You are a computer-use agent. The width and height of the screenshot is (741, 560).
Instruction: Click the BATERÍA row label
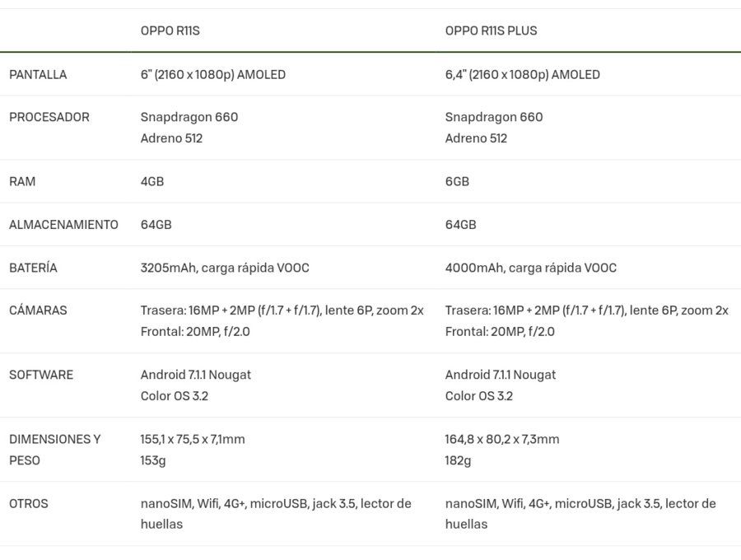tap(33, 268)
